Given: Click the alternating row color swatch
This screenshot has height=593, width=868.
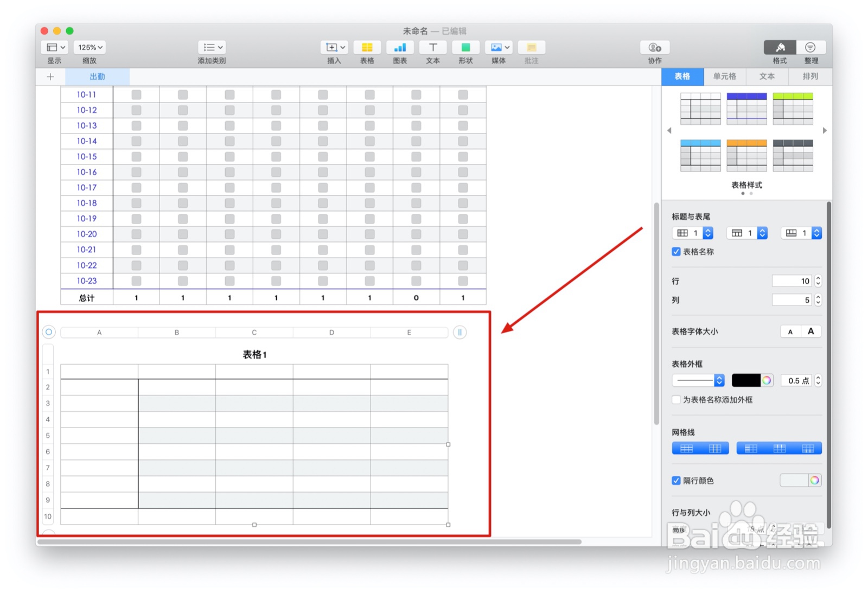Looking at the screenshot, I should 794,481.
